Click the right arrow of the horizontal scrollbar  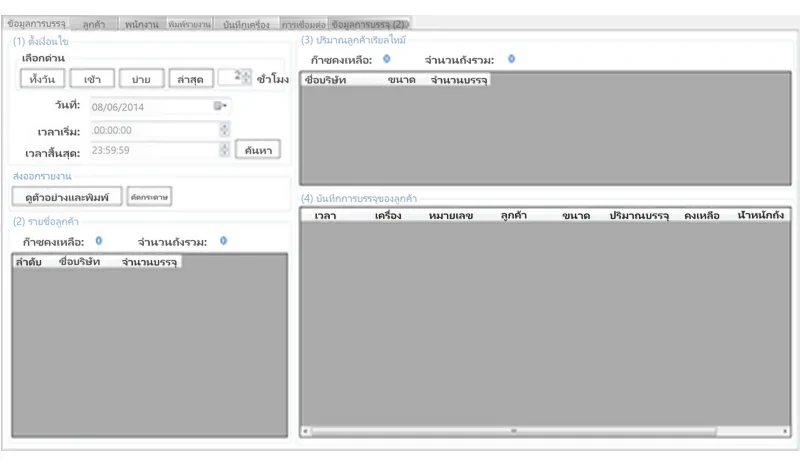pyautogui.click(x=785, y=431)
